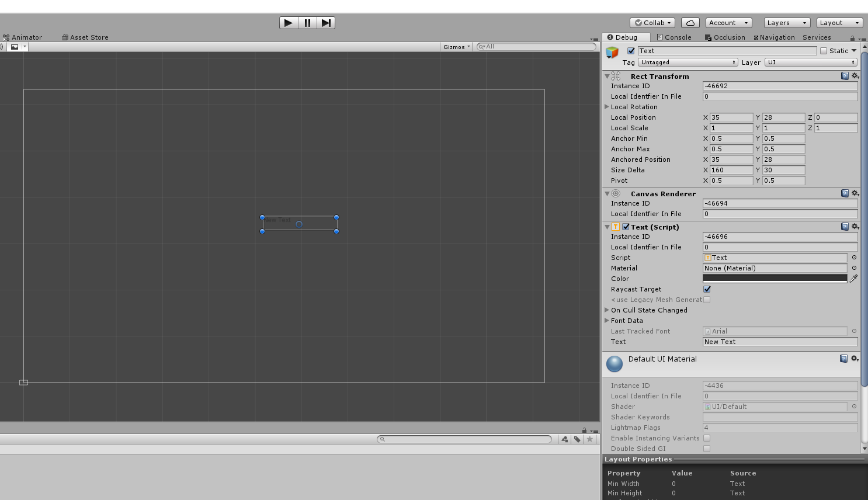The height and width of the screenshot is (500, 868).
Task: Open Rect Transform help icon
Action: click(845, 76)
